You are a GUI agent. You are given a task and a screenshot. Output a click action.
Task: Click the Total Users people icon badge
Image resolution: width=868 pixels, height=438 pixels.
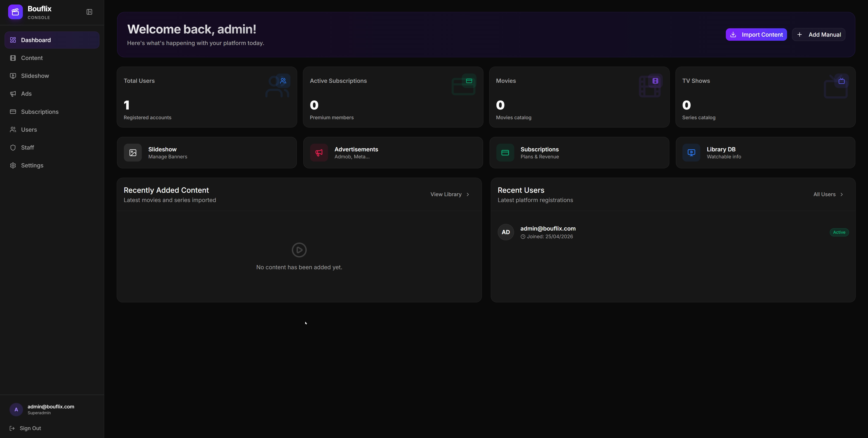click(283, 81)
